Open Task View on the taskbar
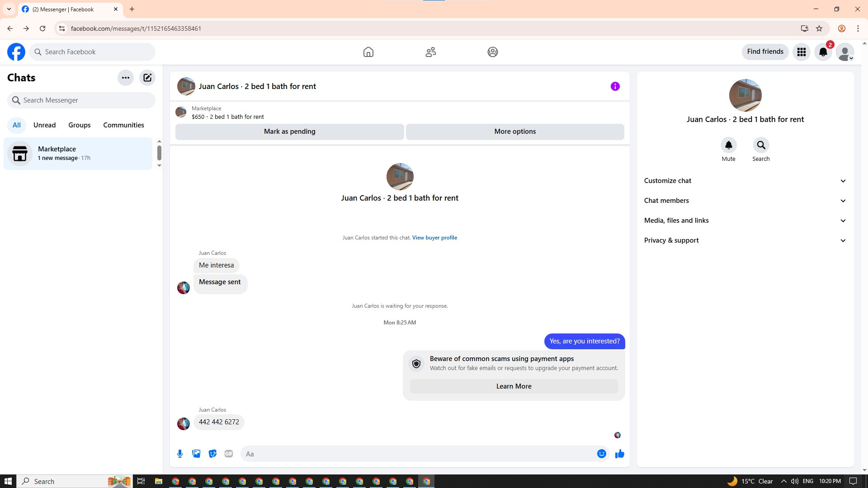Screen dimensions: 868x488 coord(141,481)
